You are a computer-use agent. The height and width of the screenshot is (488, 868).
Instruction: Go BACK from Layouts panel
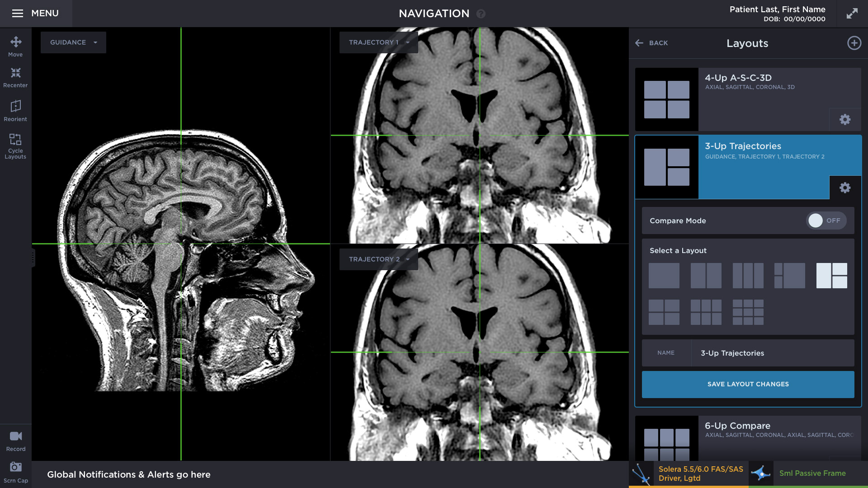(x=651, y=43)
